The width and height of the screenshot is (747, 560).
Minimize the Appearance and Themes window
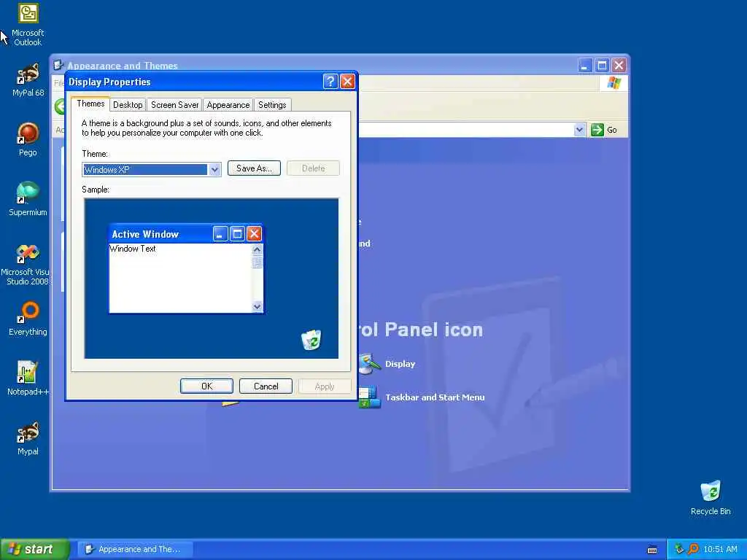pos(584,65)
